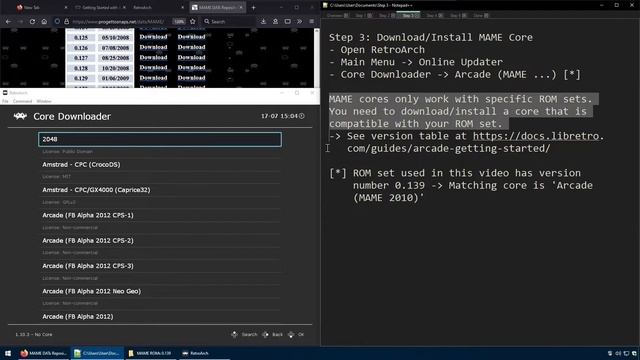Click the Firefox page vertical scrollbar

[316, 58]
